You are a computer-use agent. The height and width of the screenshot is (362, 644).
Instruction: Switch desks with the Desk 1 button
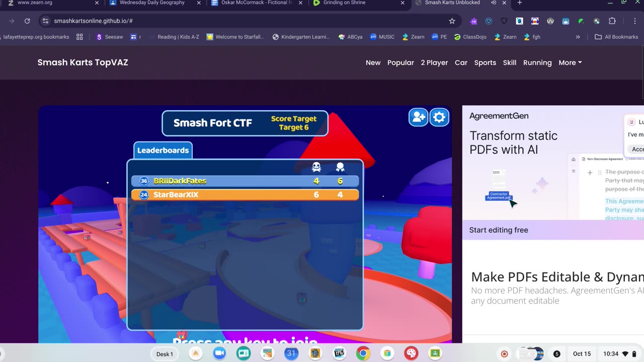(165, 354)
